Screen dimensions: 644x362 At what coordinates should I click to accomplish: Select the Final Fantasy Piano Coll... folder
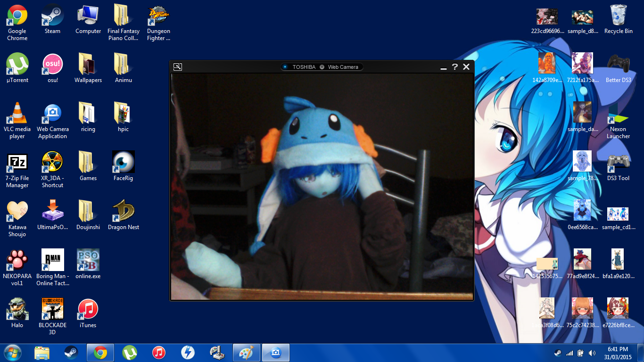click(x=124, y=23)
